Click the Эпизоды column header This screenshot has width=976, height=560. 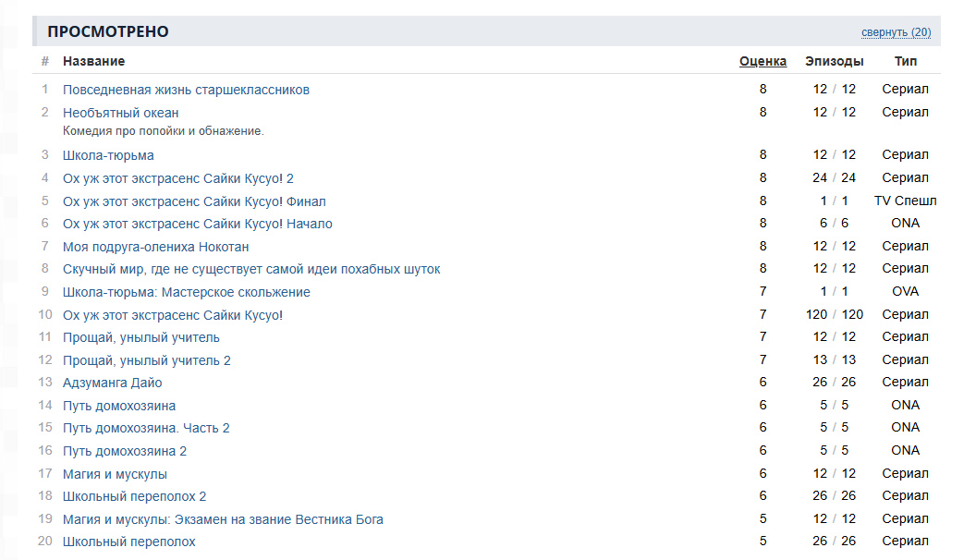[834, 61]
